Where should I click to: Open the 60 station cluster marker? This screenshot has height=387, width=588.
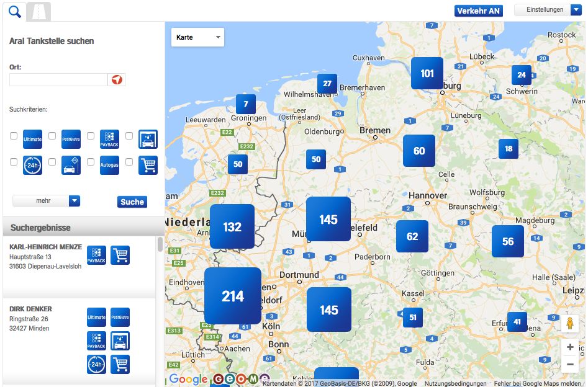pos(419,151)
